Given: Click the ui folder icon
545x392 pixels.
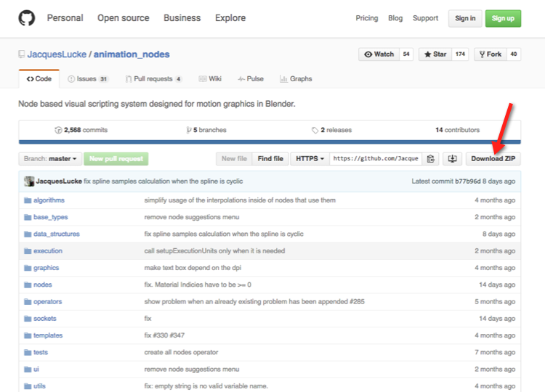Looking at the screenshot, I should click(x=28, y=369).
